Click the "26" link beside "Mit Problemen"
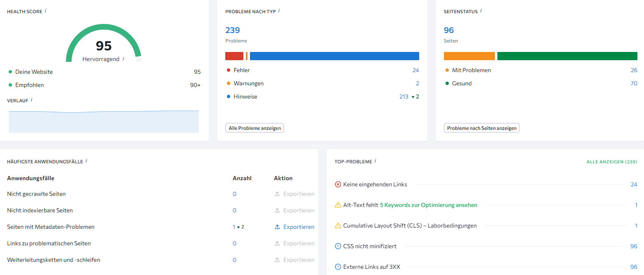The height and width of the screenshot is (275, 644). click(x=635, y=70)
